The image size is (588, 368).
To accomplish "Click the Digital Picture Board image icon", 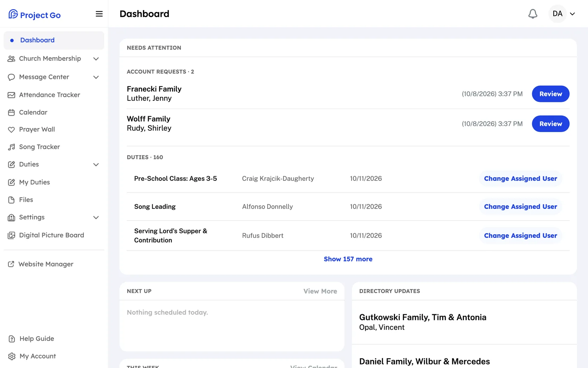I will 11,235.
